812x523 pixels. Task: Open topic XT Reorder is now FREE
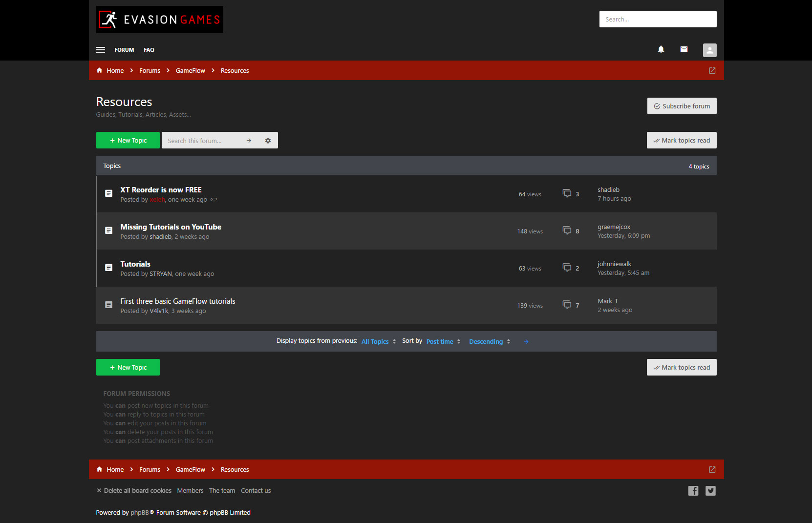(x=161, y=190)
